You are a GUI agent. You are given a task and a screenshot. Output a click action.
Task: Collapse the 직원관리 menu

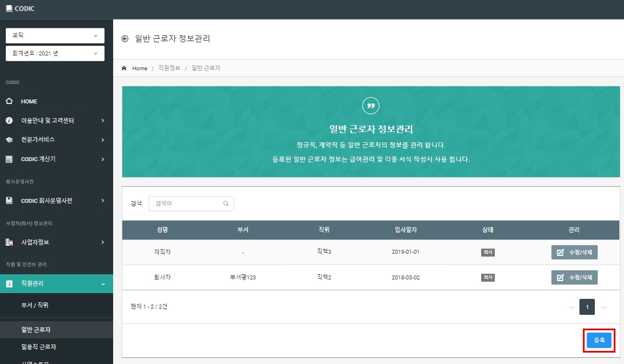click(x=57, y=283)
